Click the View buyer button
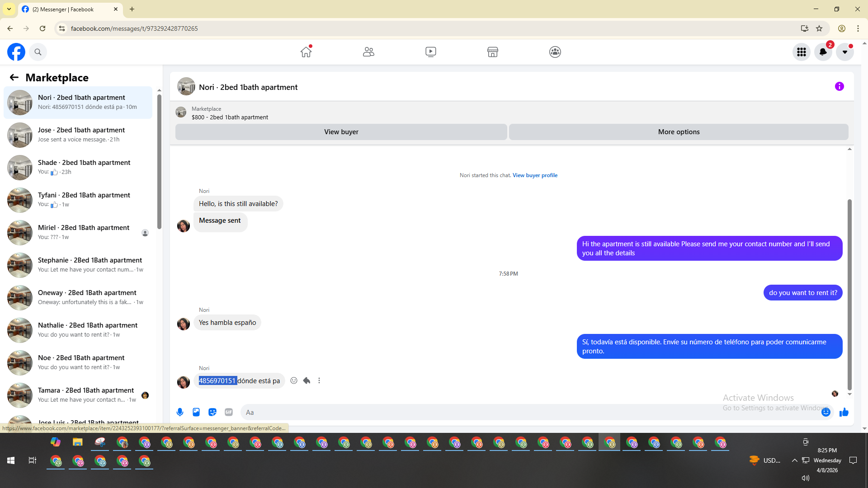 tap(341, 132)
